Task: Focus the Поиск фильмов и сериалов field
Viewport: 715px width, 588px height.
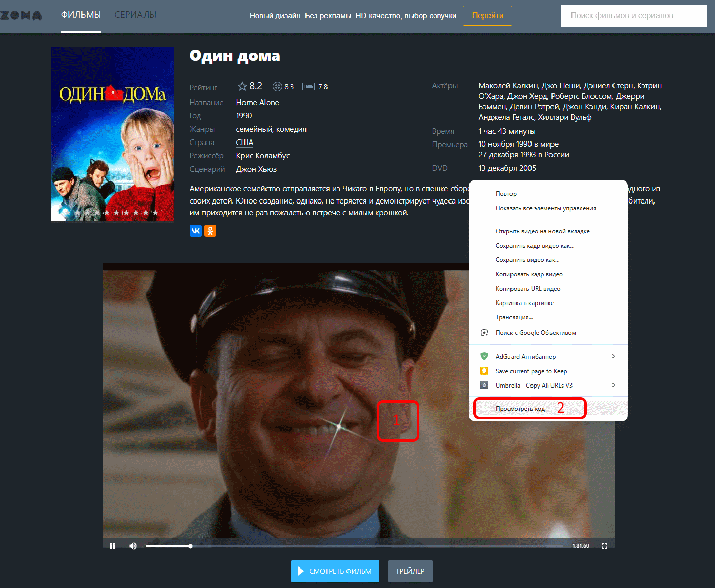Action: (634, 16)
